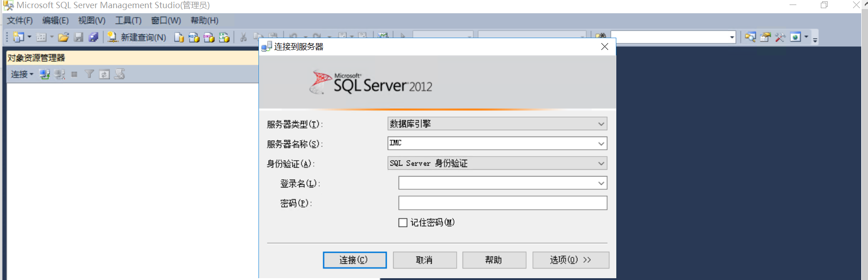This screenshot has width=868, height=280.
Task: Click the 新建查询(N) toolbar button
Action: (137, 37)
